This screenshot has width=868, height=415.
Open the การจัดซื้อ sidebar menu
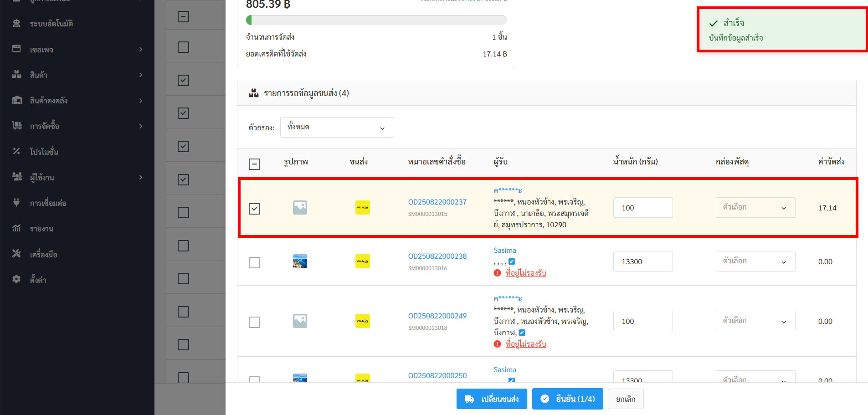[77, 126]
